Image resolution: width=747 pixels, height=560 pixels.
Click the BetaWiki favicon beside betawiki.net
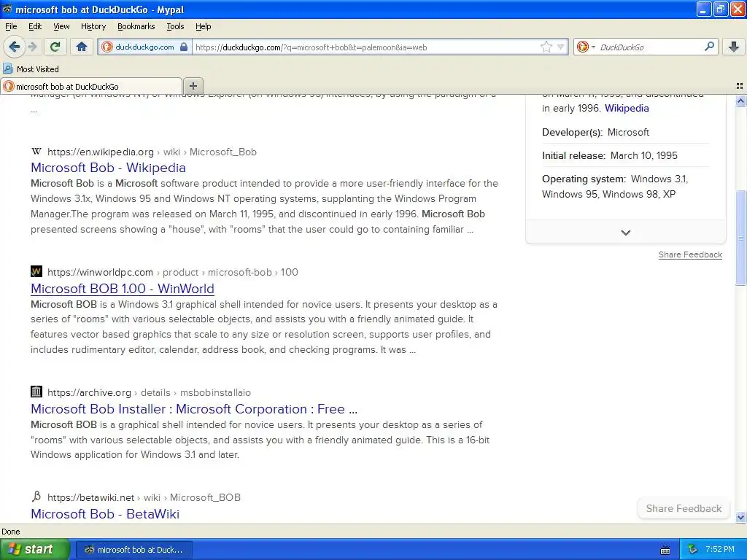36,497
